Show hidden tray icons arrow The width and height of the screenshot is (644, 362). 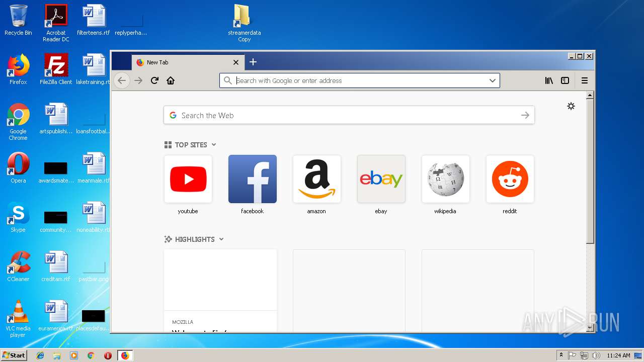point(561,355)
